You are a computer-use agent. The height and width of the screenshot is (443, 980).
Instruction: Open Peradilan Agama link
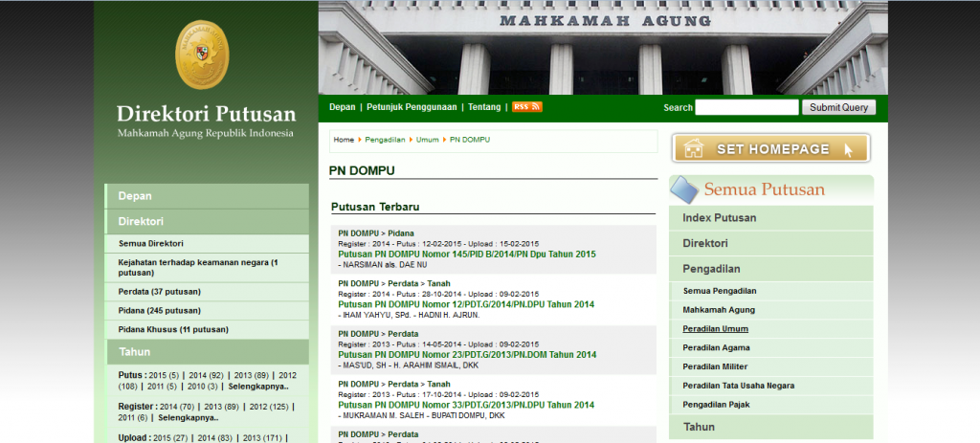point(716,348)
